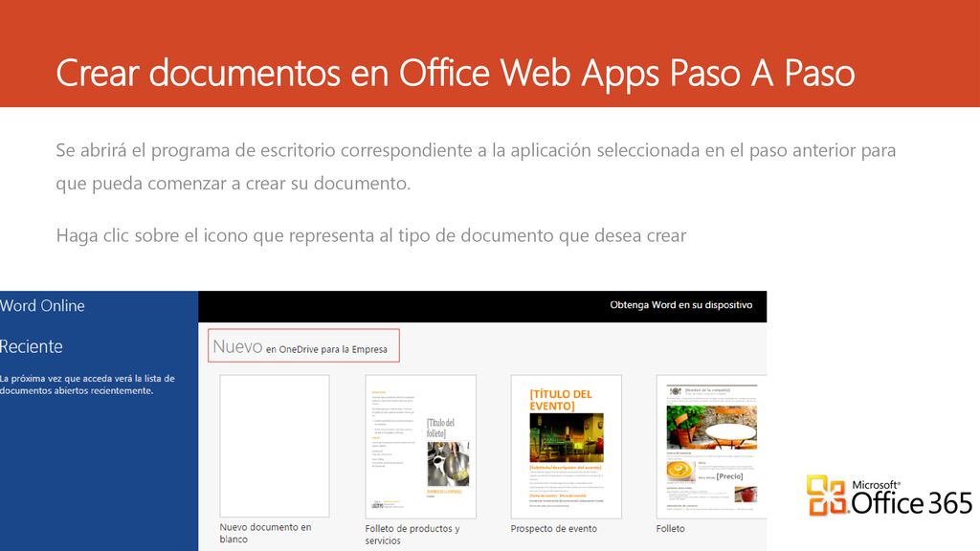This screenshot has width=980, height=551.
Task: Click the Nuevo documento en blanco label
Action: pos(266,533)
